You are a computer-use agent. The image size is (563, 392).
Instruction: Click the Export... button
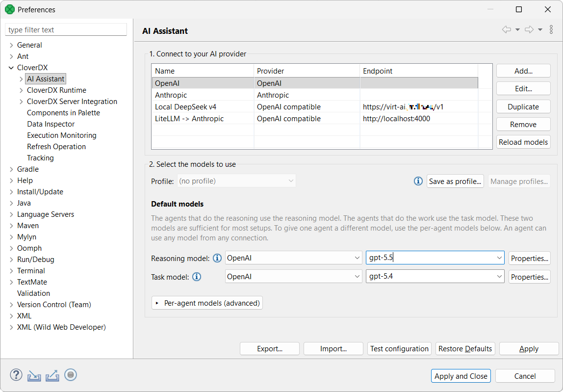(x=270, y=348)
